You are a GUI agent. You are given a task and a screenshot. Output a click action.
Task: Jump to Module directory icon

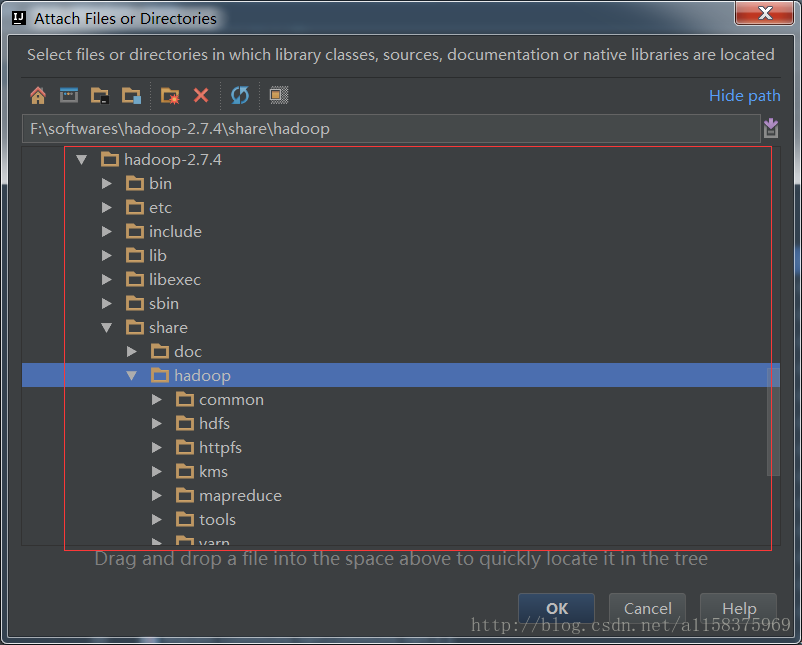[131, 96]
